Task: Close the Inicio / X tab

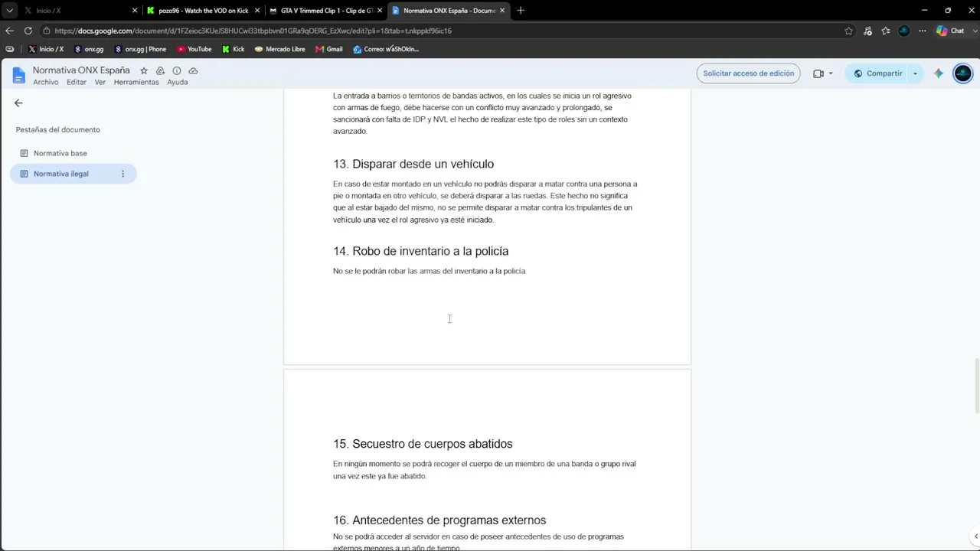Action: (135, 11)
